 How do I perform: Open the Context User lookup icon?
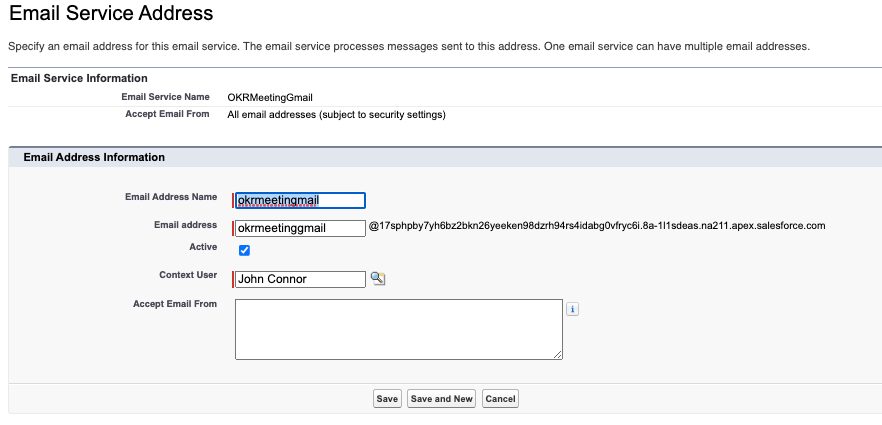pos(378,279)
